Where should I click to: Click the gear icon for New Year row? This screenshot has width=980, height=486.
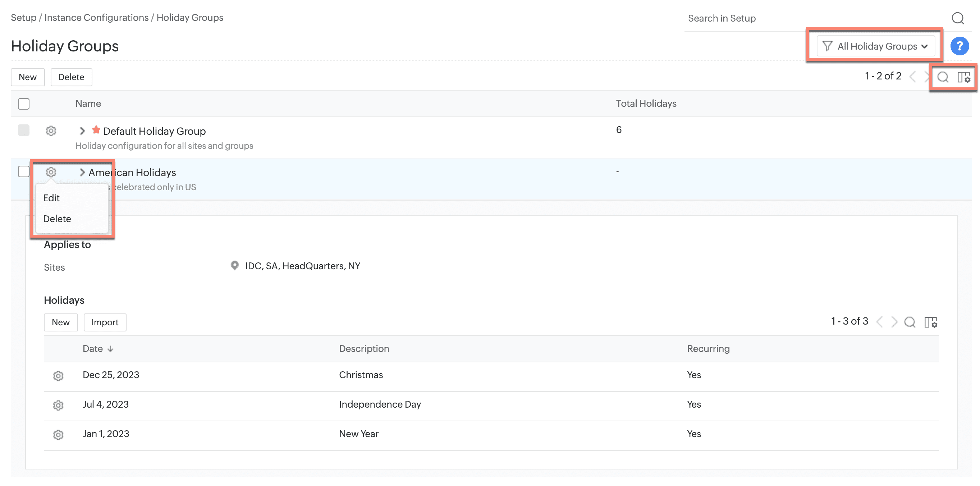[58, 434]
